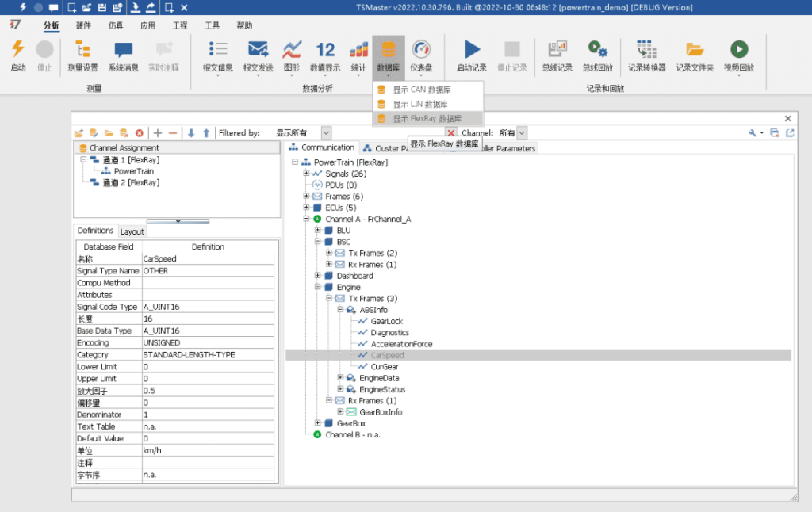
Task: Click the collapse handle below Channel Assignment
Action: (178, 221)
